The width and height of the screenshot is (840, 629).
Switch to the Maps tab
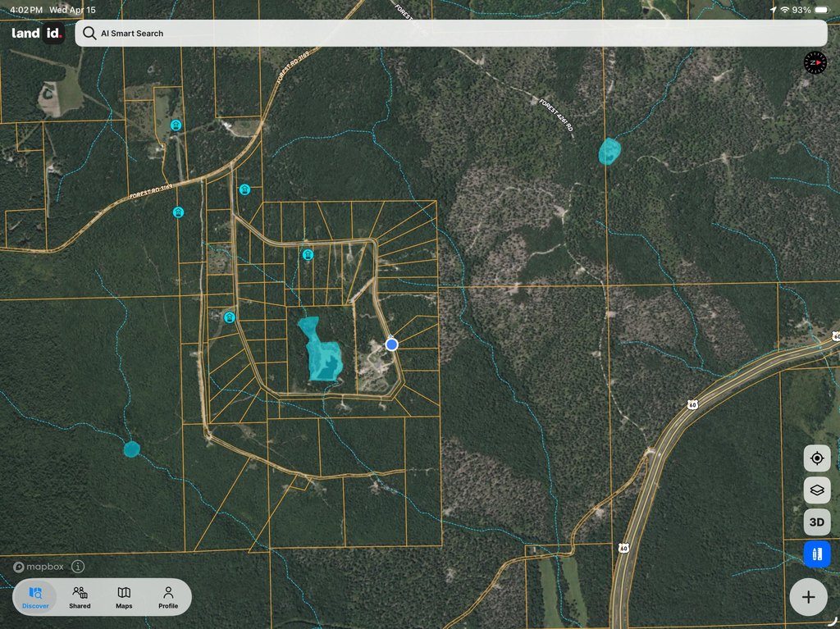pos(124,597)
